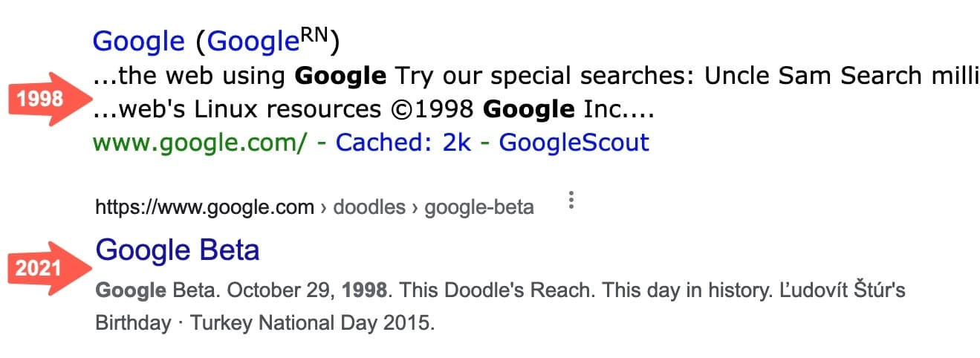
Task: Click the google-beta breadcrumb segment
Action: click(478, 207)
